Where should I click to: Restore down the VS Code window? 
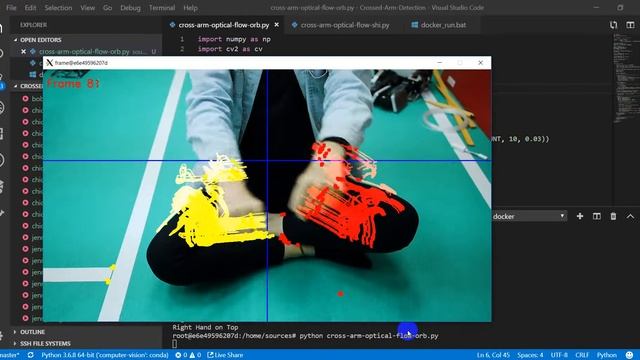pyautogui.click(x=620, y=7)
